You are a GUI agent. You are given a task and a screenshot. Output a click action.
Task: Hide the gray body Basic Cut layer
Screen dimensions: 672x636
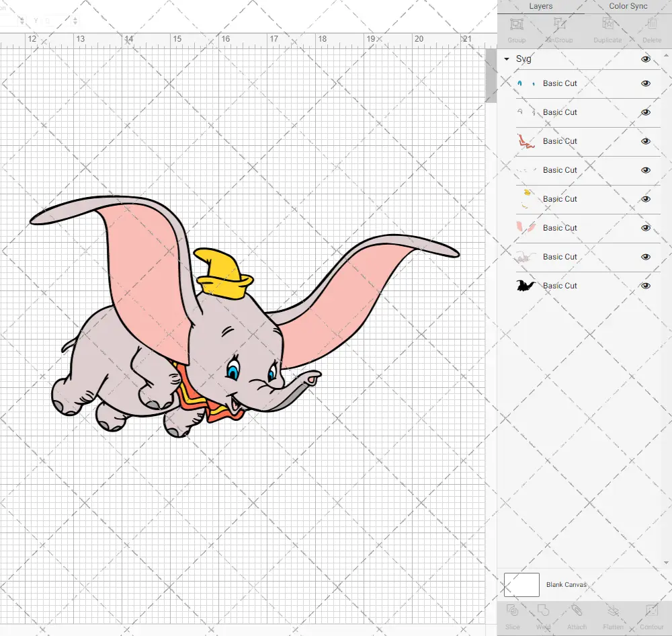(x=645, y=257)
